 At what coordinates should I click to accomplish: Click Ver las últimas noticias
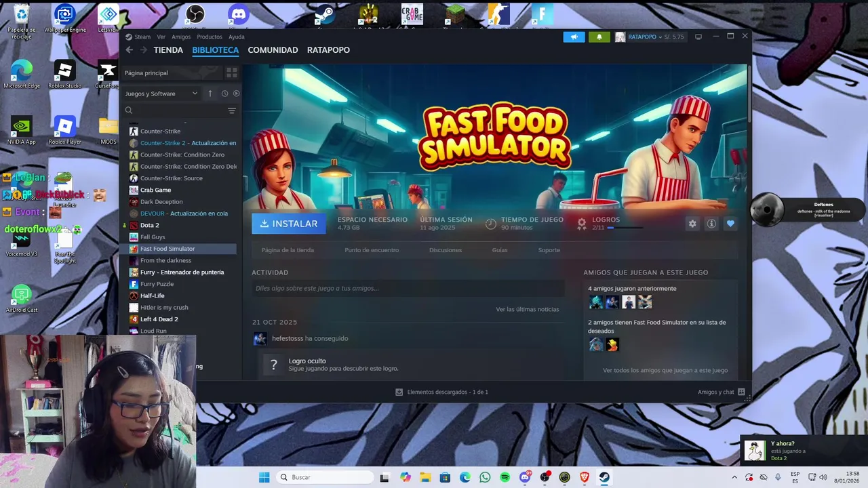point(528,309)
